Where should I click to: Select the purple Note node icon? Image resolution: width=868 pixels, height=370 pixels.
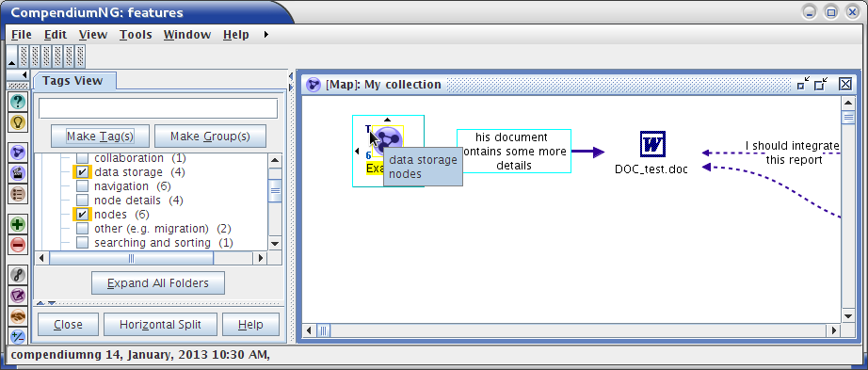[18, 296]
